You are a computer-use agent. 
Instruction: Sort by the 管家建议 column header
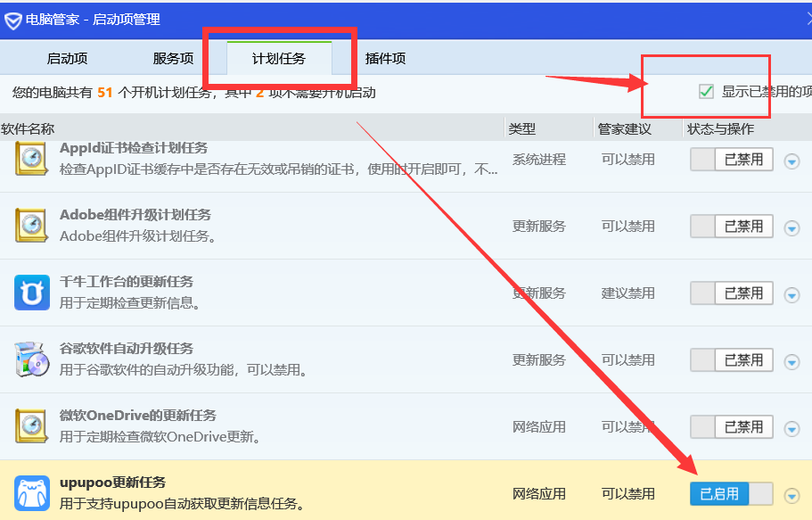point(624,129)
